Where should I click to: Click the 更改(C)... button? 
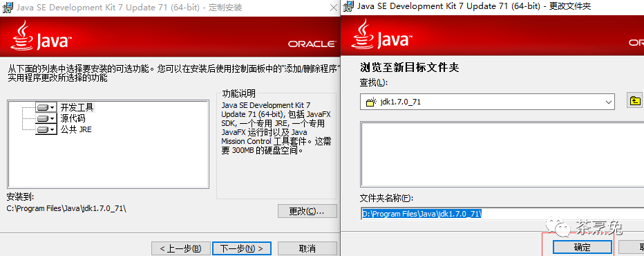[x=307, y=211]
